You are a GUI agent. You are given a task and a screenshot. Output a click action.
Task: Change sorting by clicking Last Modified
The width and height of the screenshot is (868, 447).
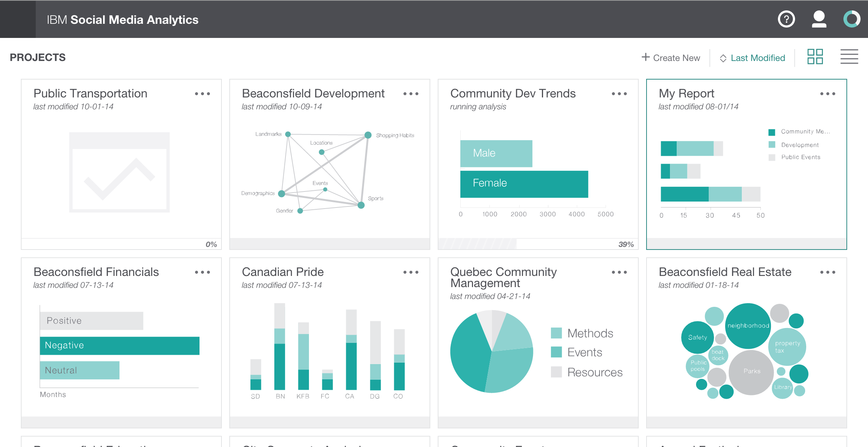[757, 58]
